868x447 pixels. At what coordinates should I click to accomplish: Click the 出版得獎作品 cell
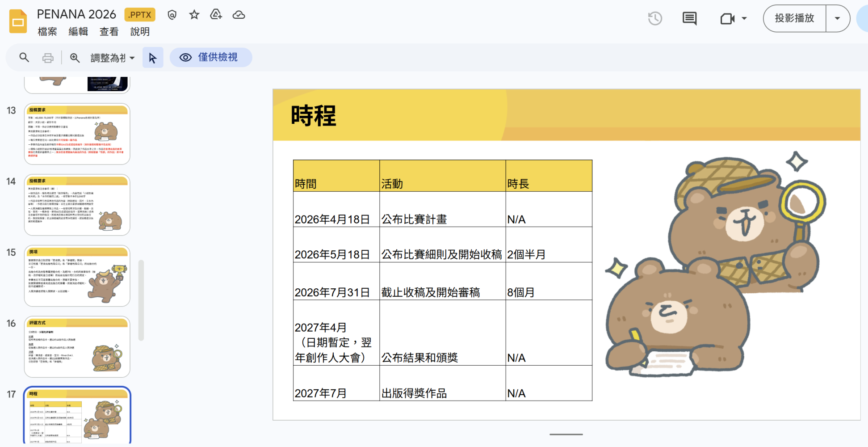[x=443, y=383]
